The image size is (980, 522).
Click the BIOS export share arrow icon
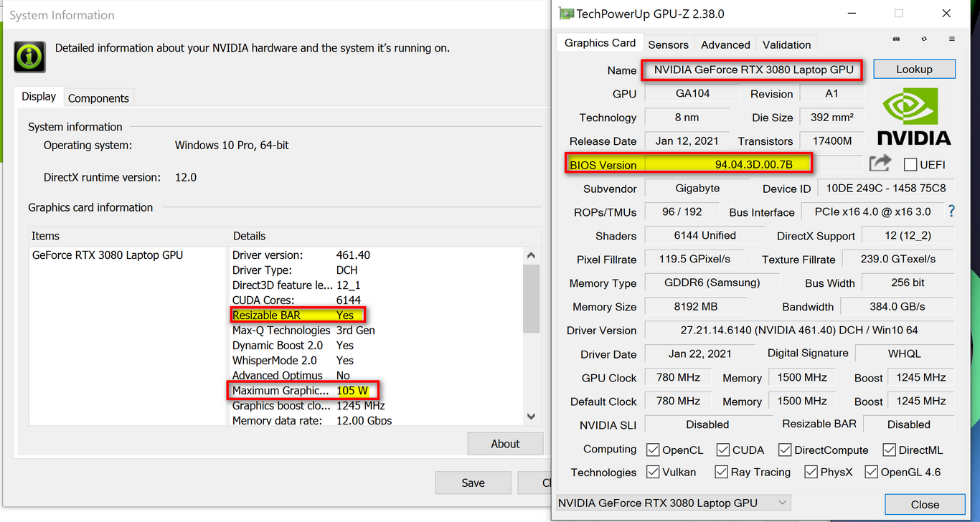point(880,163)
